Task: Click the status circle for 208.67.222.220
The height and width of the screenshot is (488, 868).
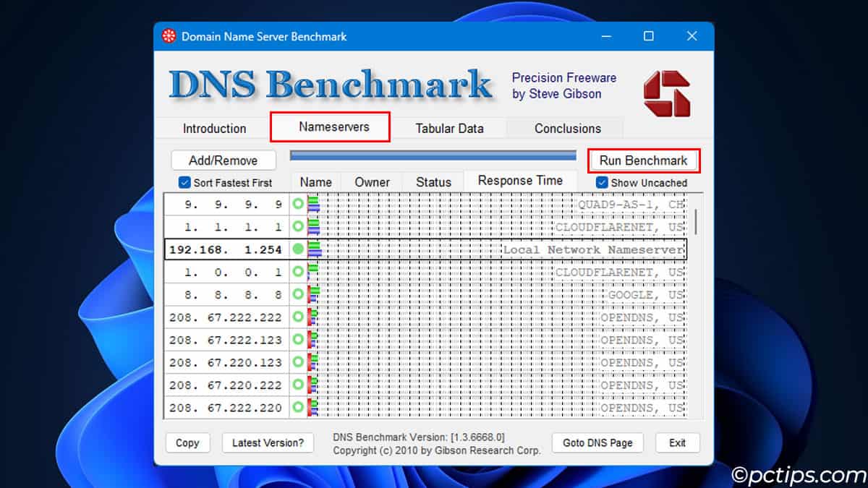Action: (x=298, y=407)
